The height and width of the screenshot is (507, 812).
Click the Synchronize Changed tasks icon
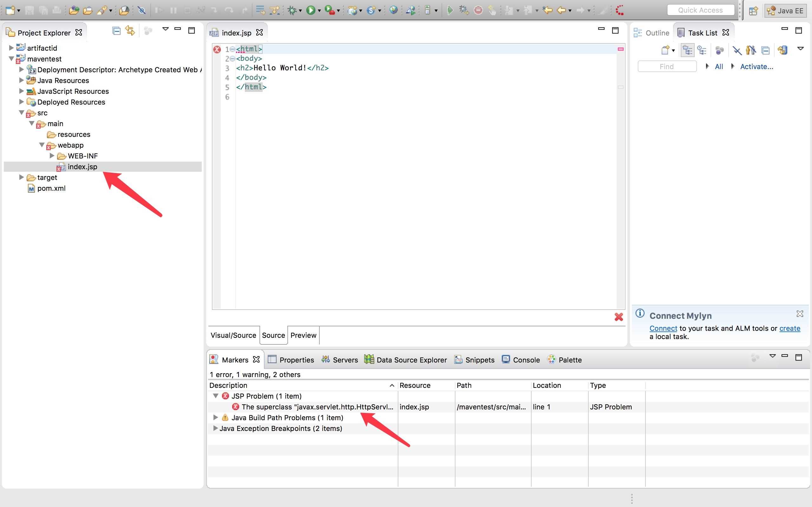tap(783, 50)
